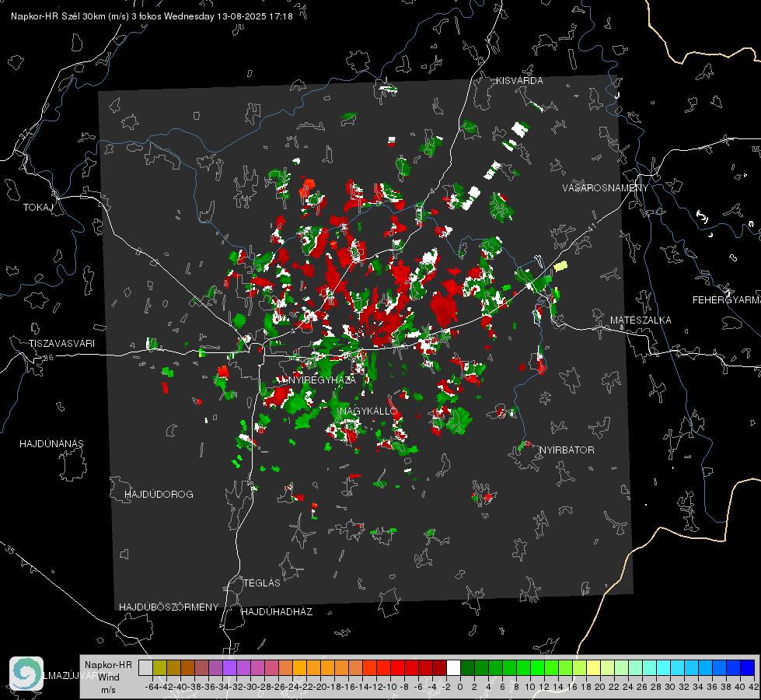Pick the dark green swatch between 0 and 2
761x700 pixels.
point(467,667)
